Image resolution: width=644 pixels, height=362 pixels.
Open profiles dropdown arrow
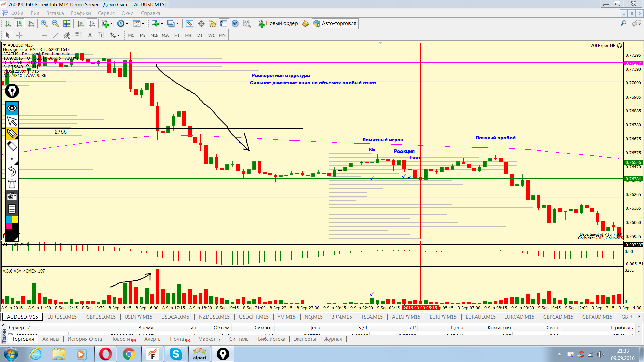pos(177,23)
